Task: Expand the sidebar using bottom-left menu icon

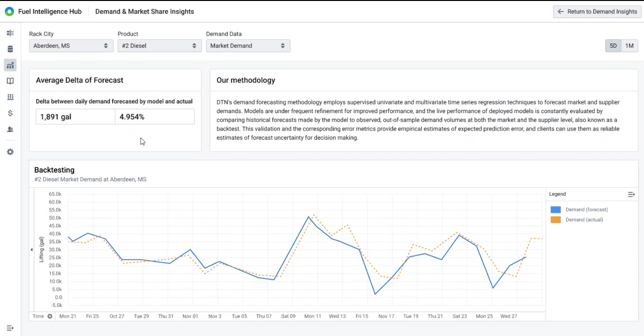Action: click(10, 328)
